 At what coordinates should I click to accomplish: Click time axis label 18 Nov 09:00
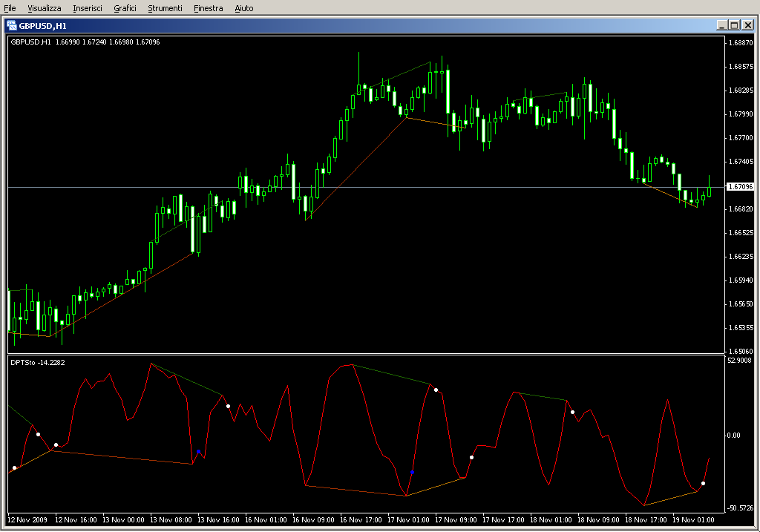point(599,520)
